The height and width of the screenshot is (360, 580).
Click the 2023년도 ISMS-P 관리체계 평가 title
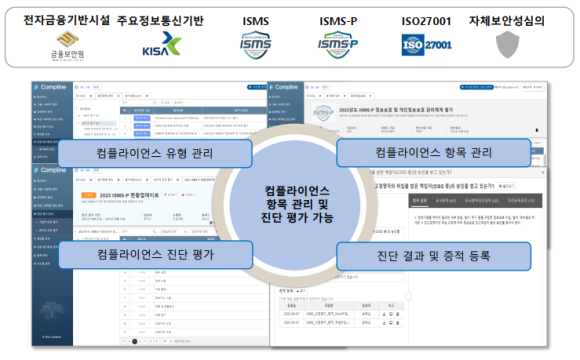click(396, 110)
